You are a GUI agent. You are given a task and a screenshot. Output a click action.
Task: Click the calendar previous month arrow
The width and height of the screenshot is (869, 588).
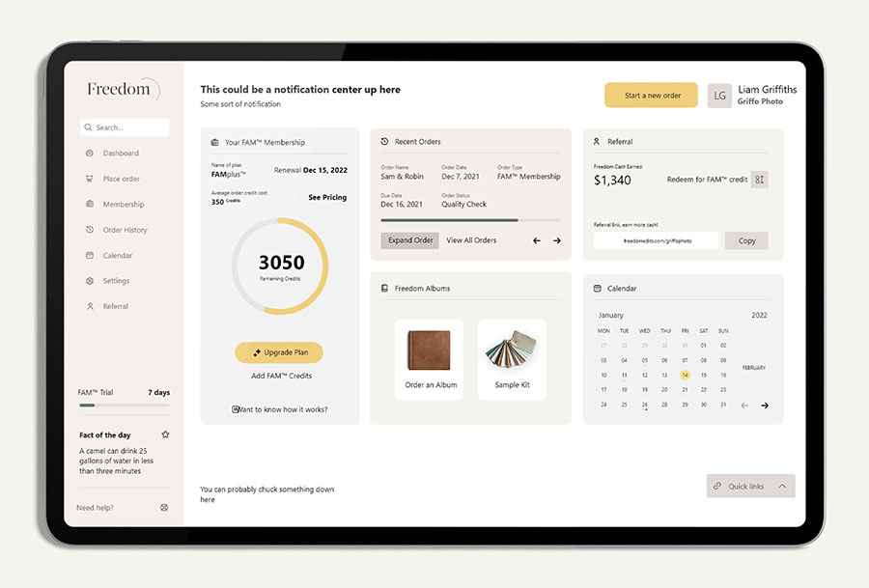[x=744, y=406]
